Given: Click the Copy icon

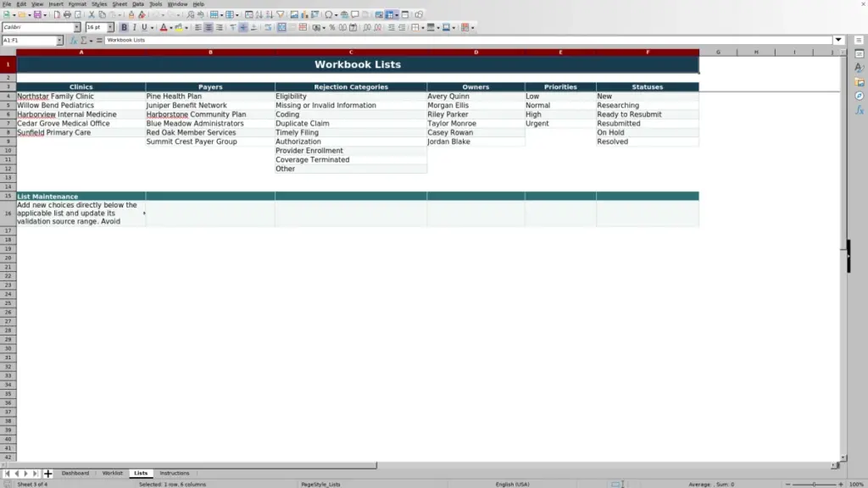Looking at the screenshot, I should pos(102,15).
